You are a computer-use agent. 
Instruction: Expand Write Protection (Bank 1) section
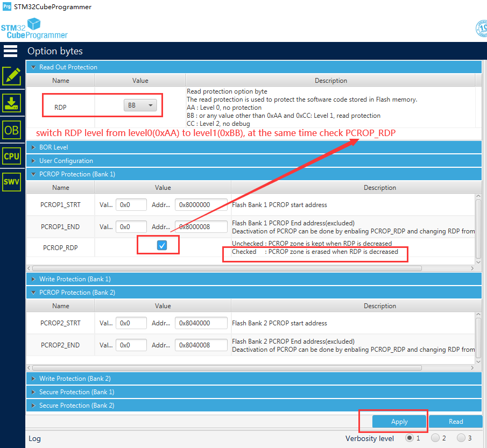(x=254, y=279)
